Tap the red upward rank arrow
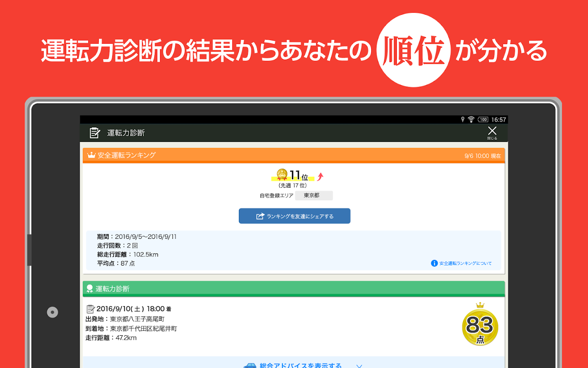The width and height of the screenshot is (588, 368). [320, 177]
